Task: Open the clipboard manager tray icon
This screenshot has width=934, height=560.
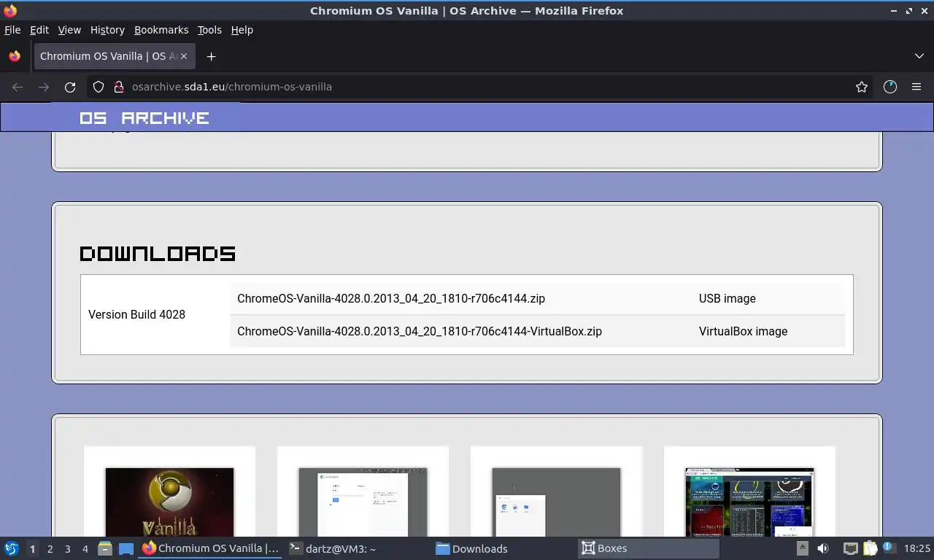Action: click(x=870, y=548)
